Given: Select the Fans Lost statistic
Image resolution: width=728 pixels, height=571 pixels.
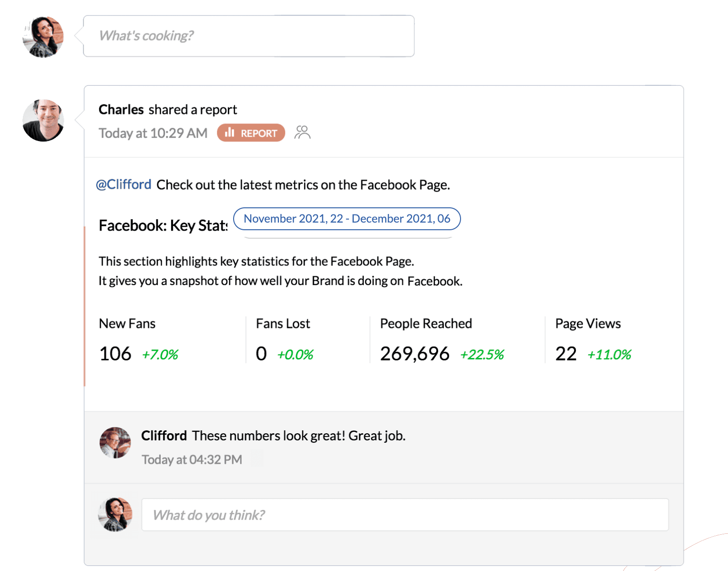Looking at the screenshot, I should point(285,341).
